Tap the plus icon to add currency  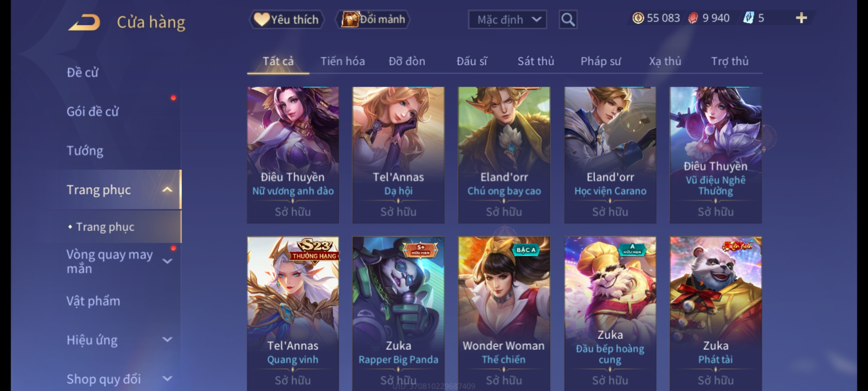coord(801,18)
